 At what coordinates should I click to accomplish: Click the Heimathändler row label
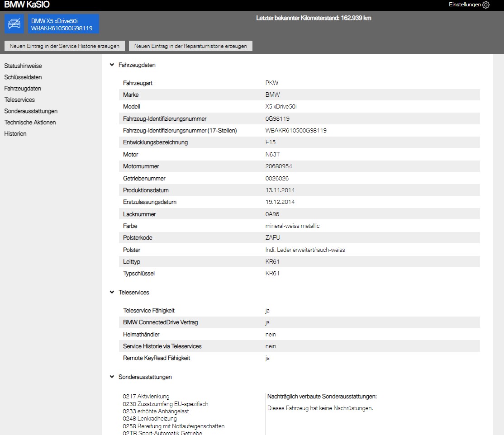point(141,335)
